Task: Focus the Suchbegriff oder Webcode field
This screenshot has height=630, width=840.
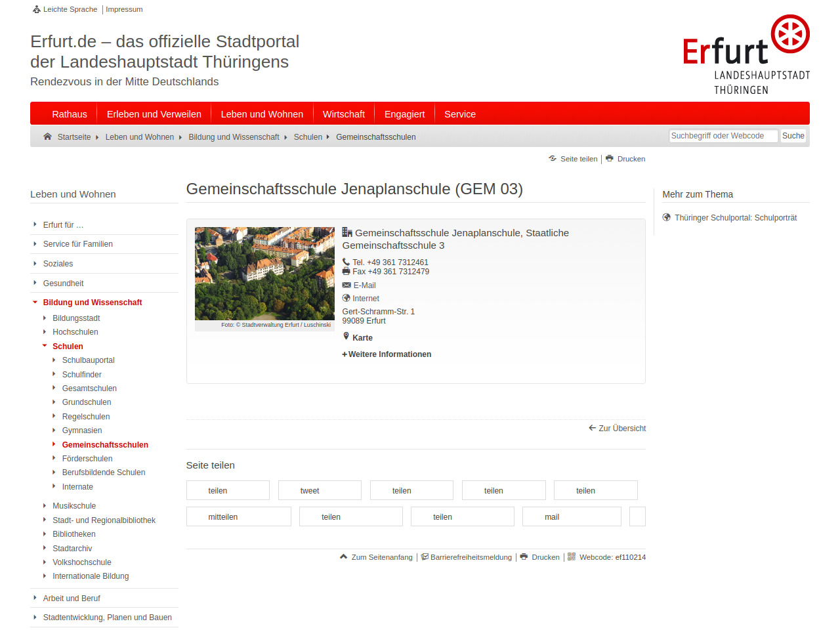Action: pos(723,136)
